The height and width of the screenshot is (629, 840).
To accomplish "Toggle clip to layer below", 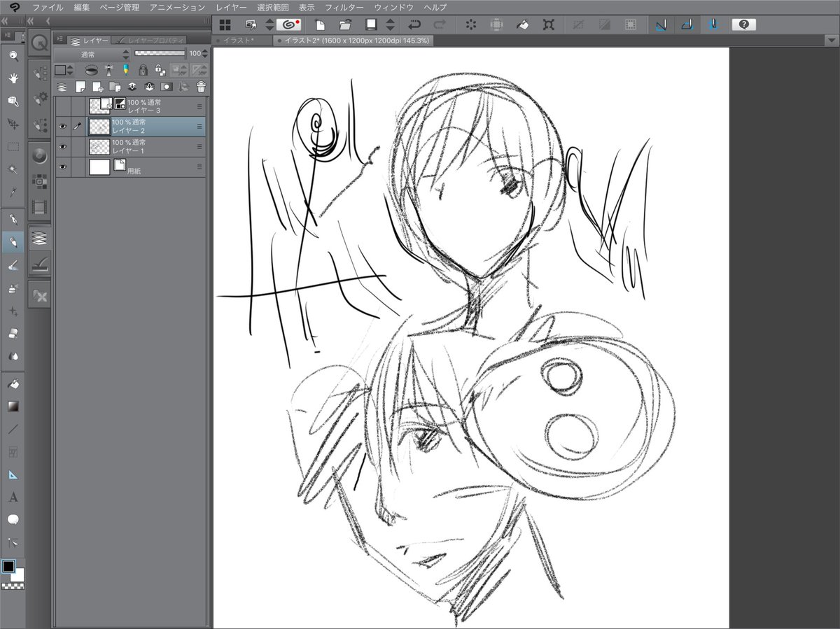I will point(92,70).
